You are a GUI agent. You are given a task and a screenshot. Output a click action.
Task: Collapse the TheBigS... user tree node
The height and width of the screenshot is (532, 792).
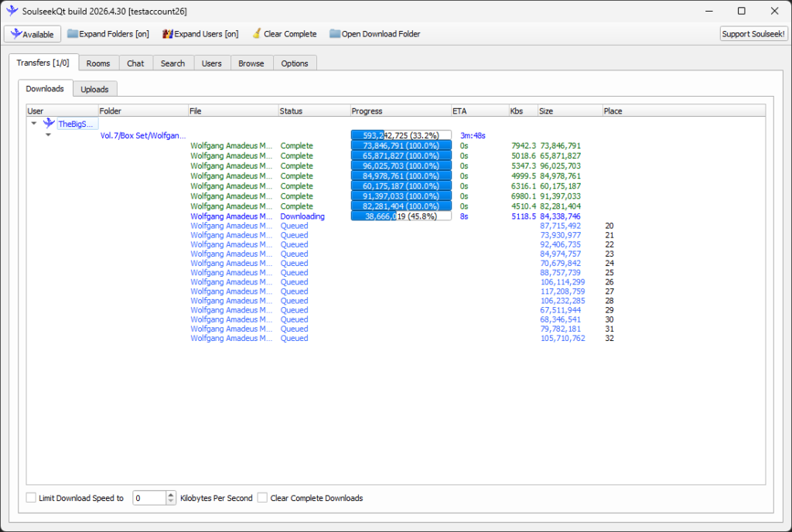34,123
